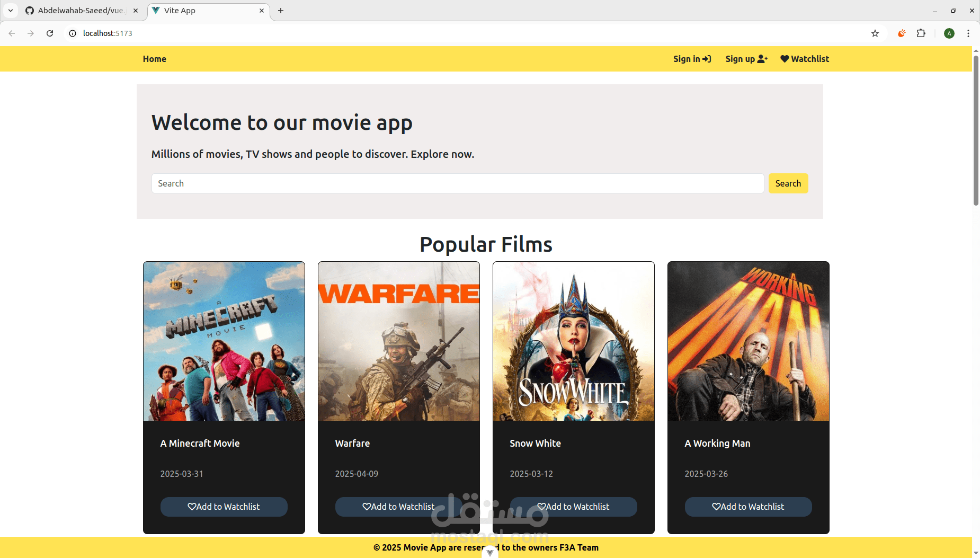
Task: Restore down the browser window
Action: pos(954,11)
